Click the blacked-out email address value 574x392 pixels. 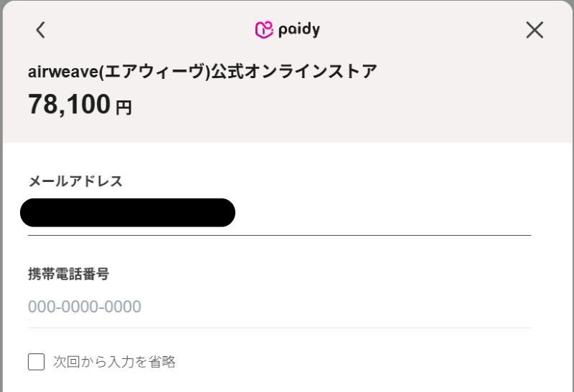coord(128,213)
